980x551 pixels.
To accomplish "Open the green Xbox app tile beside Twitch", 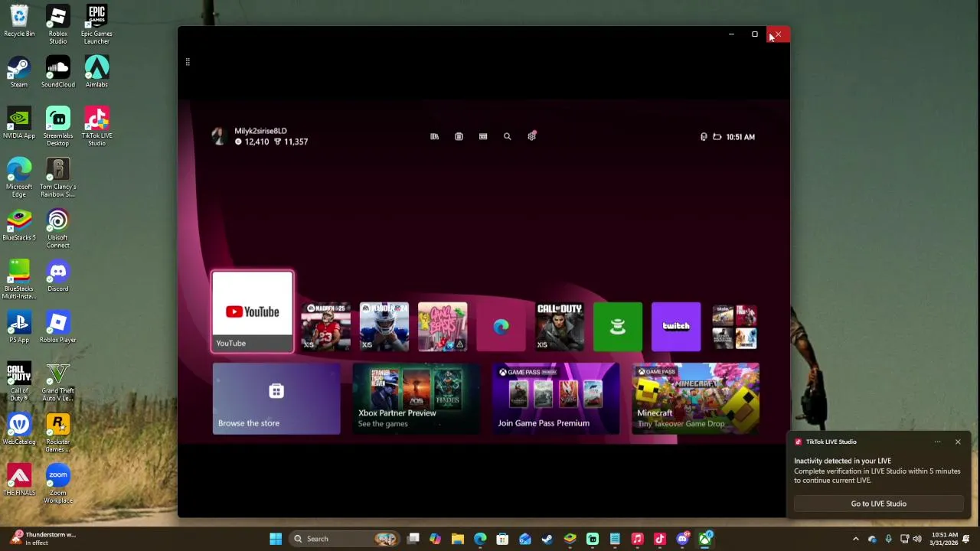I will click(618, 327).
